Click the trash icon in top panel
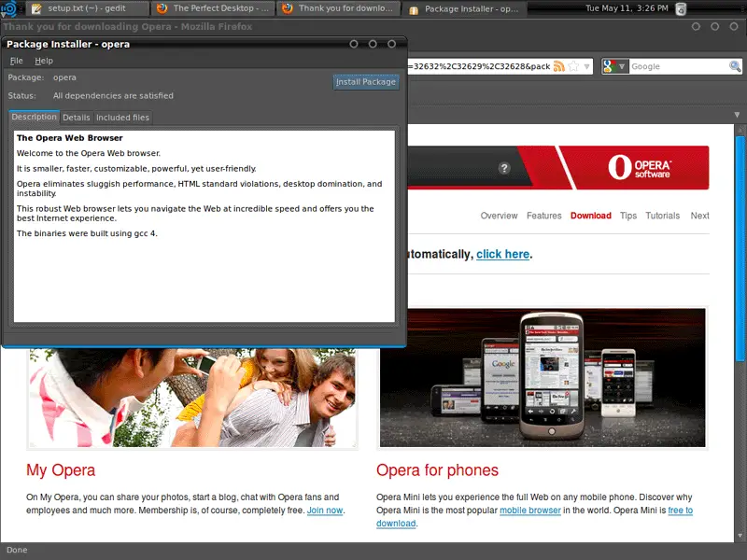Screen dimensions: 747x560 (x=682, y=8)
